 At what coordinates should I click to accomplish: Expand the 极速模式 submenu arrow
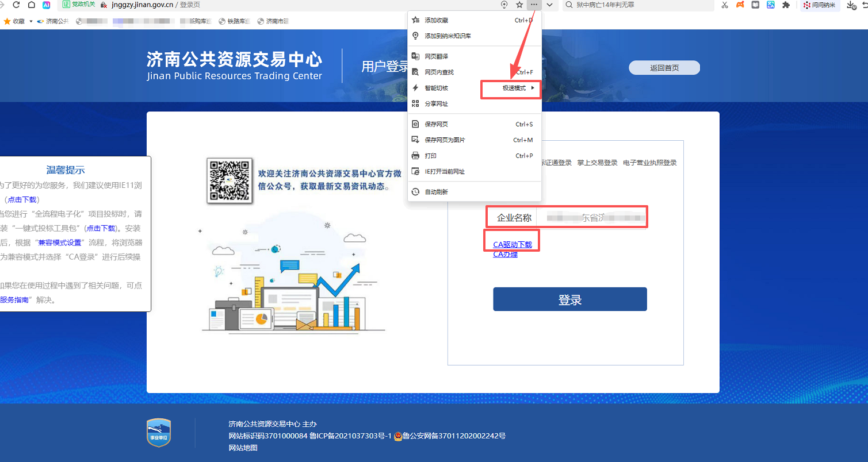pos(533,88)
